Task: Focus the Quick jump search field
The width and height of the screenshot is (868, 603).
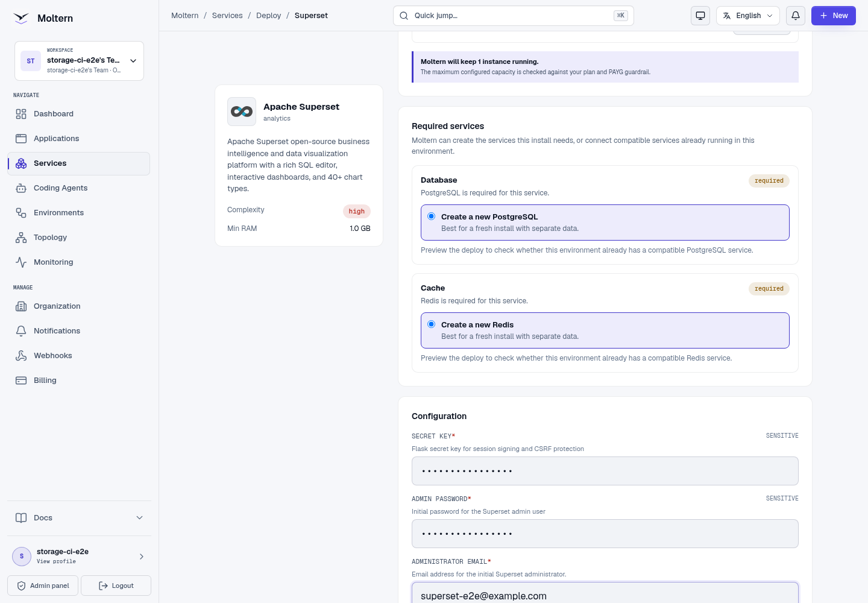Action: coord(514,16)
